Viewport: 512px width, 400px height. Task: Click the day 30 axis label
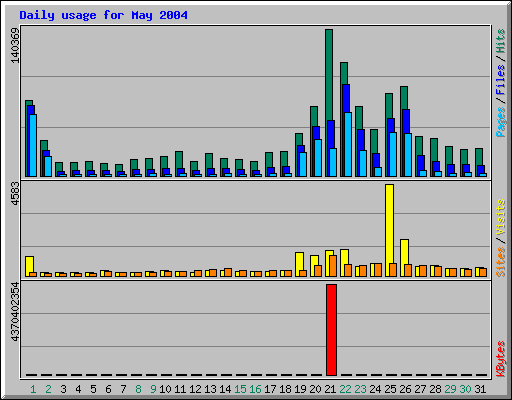(x=465, y=389)
